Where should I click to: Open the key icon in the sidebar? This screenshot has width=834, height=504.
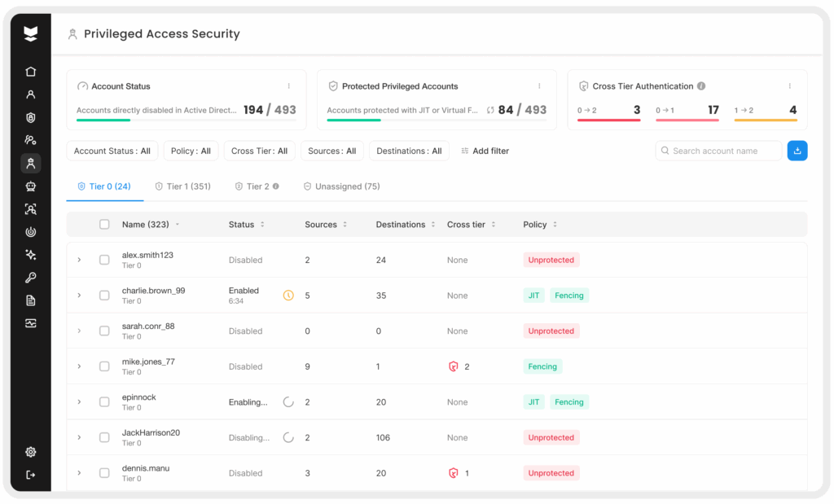tap(31, 278)
